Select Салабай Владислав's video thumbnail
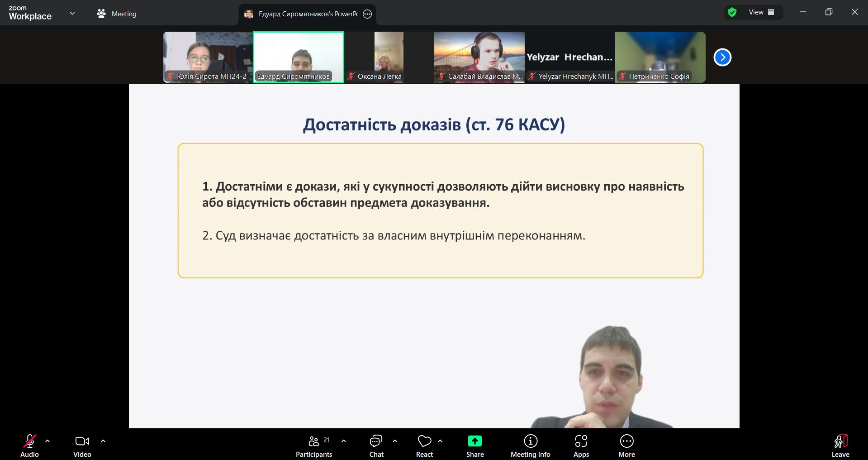Screen dimensions: 868x460 coord(479,57)
